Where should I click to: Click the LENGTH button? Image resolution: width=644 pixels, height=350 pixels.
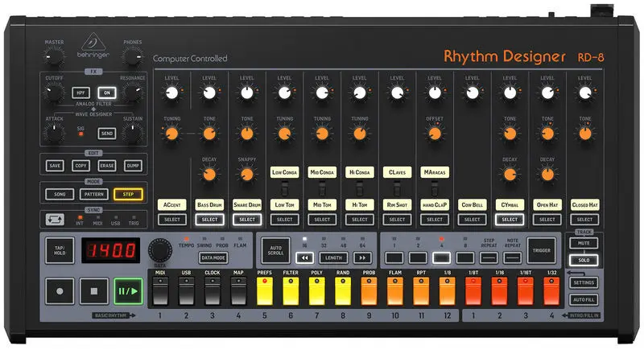(333, 257)
